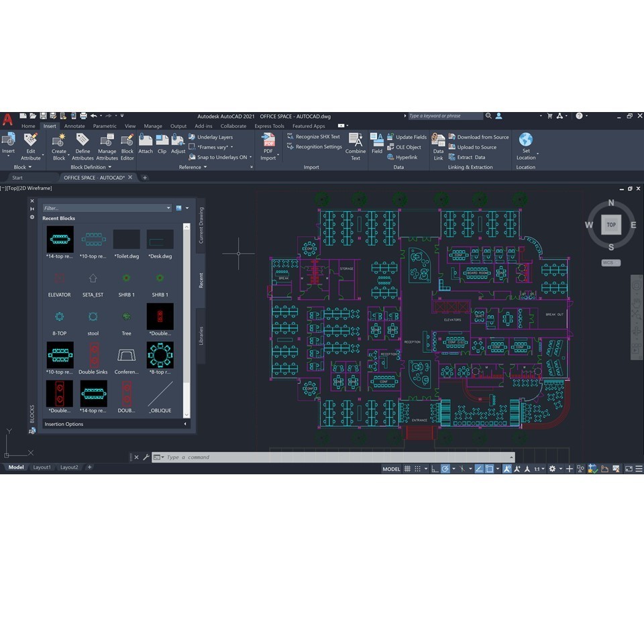Click the TOP face of ViewCube

(611, 225)
